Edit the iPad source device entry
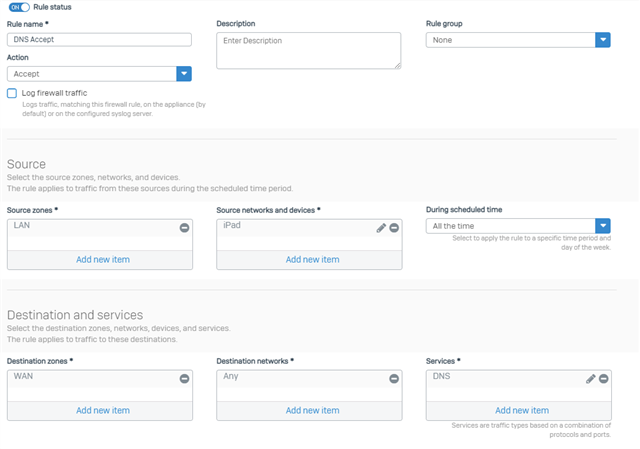This screenshot has height=449, width=640. (381, 228)
